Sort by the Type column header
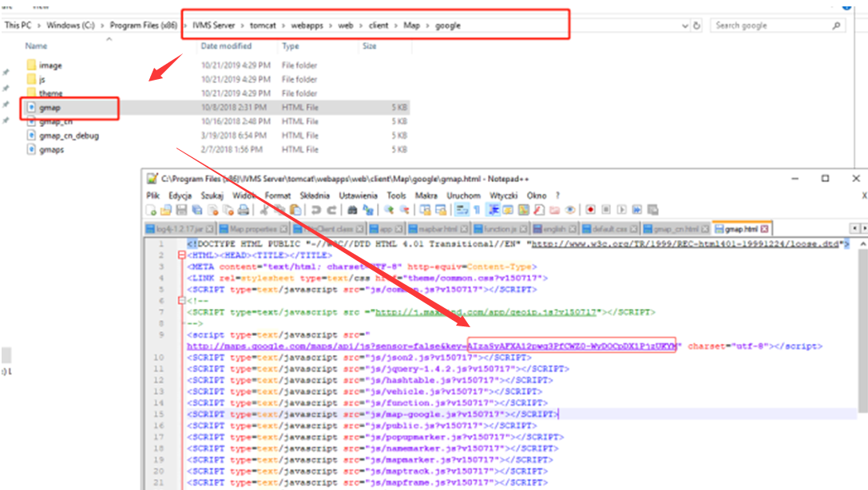 pyautogui.click(x=290, y=46)
